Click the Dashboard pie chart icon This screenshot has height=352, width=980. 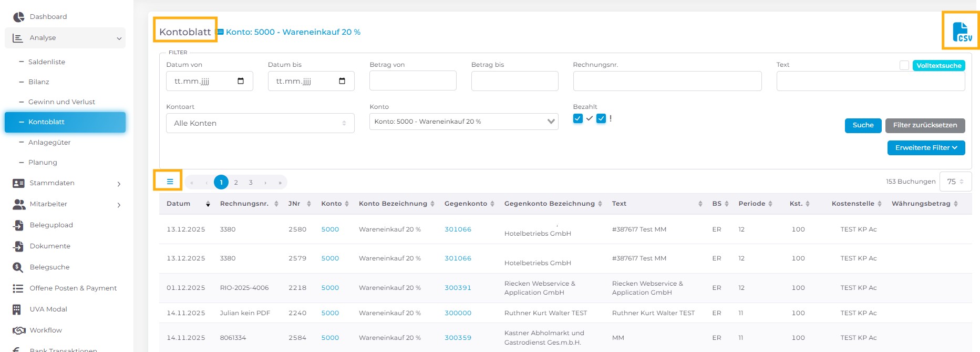(18, 17)
